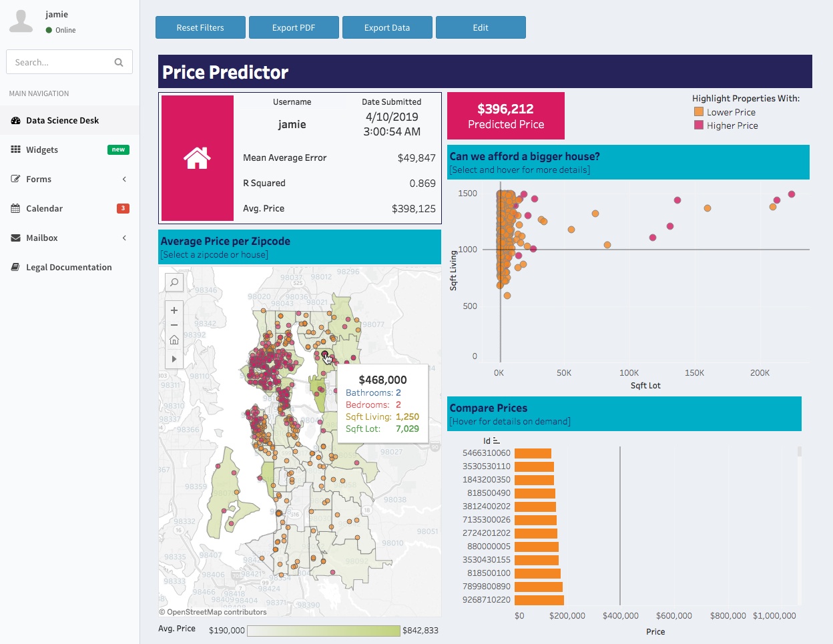Zoom out on the zipcode map
The image size is (833, 644).
pos(174,325)
